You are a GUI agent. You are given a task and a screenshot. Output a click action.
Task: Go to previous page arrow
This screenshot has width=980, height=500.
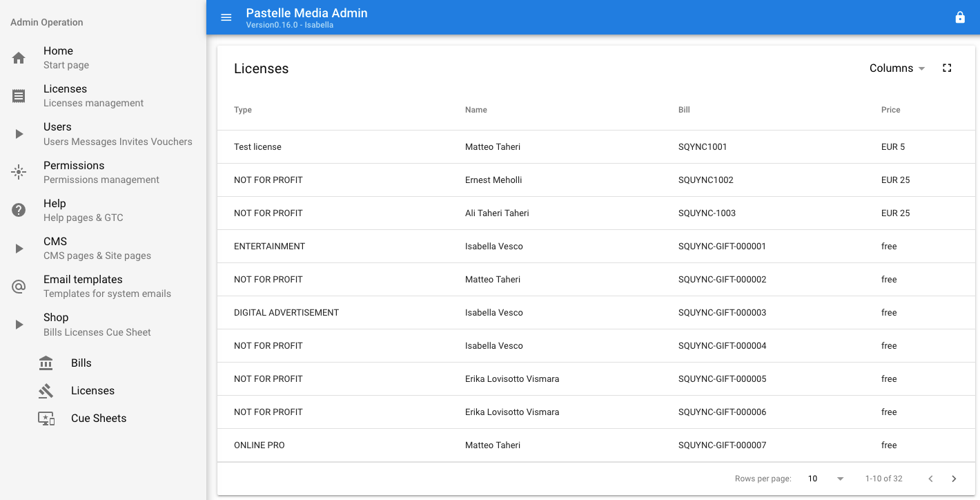[x=930, y=479]
